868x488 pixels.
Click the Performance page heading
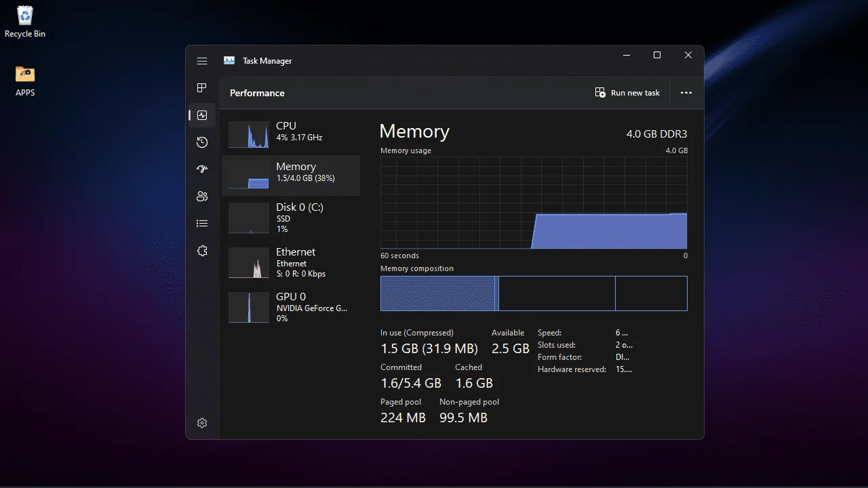pos(257,93)
